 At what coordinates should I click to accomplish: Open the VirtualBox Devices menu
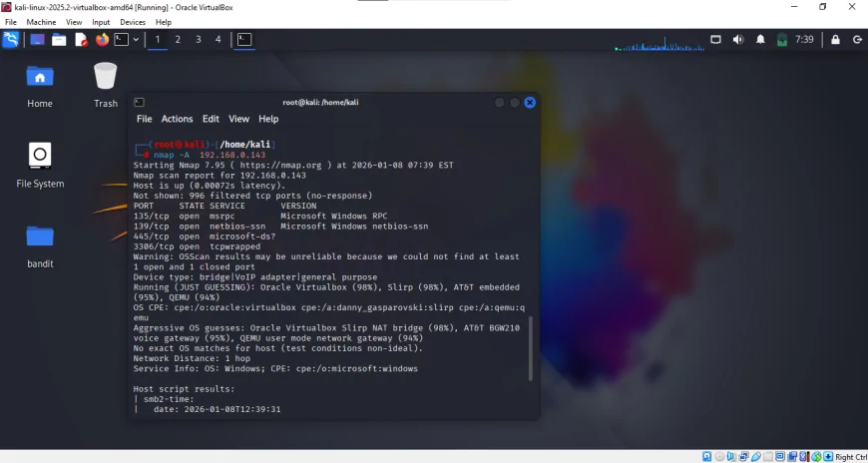coord(132,22)
